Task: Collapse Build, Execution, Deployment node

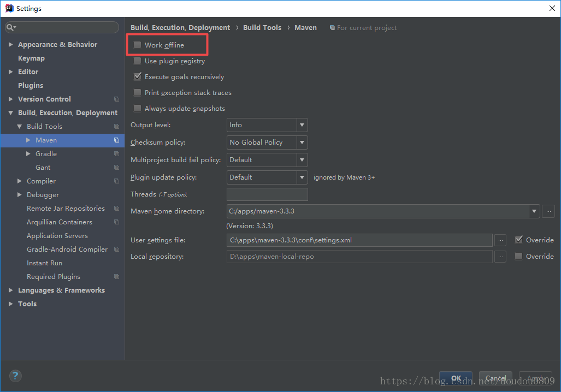Action: [x=11, y=112]
